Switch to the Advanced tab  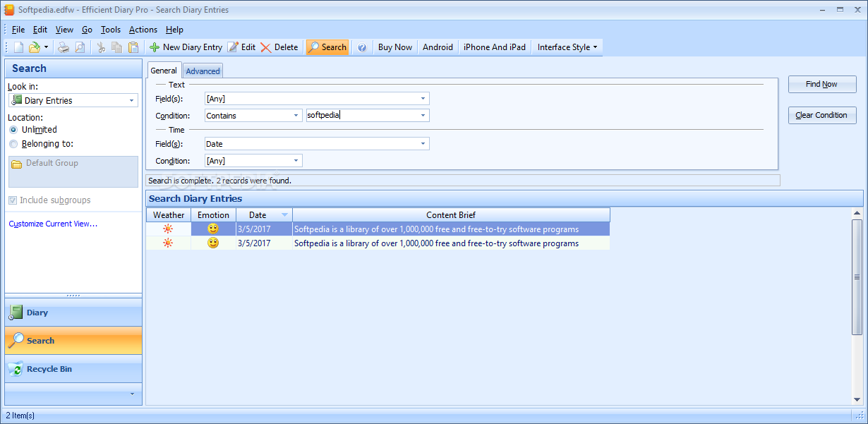click(203, 71)
